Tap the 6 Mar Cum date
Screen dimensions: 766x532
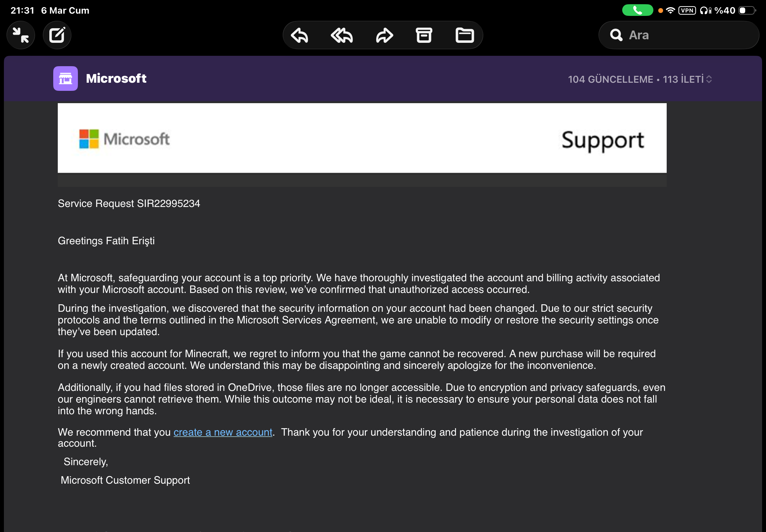[65, 10]
